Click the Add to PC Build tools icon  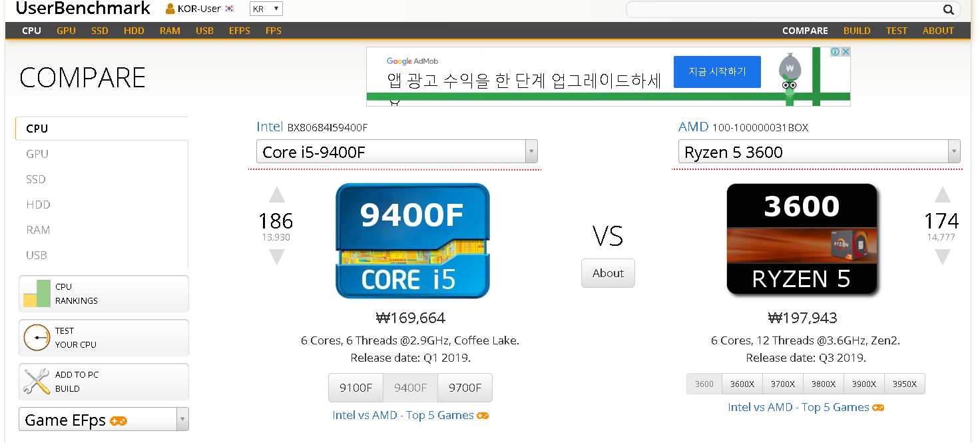(x=37, y=382)
